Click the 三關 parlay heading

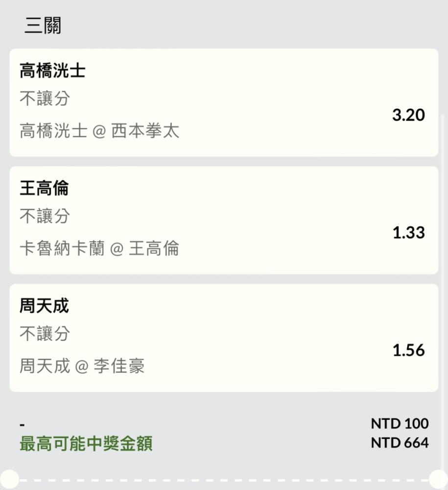[43, 25]
